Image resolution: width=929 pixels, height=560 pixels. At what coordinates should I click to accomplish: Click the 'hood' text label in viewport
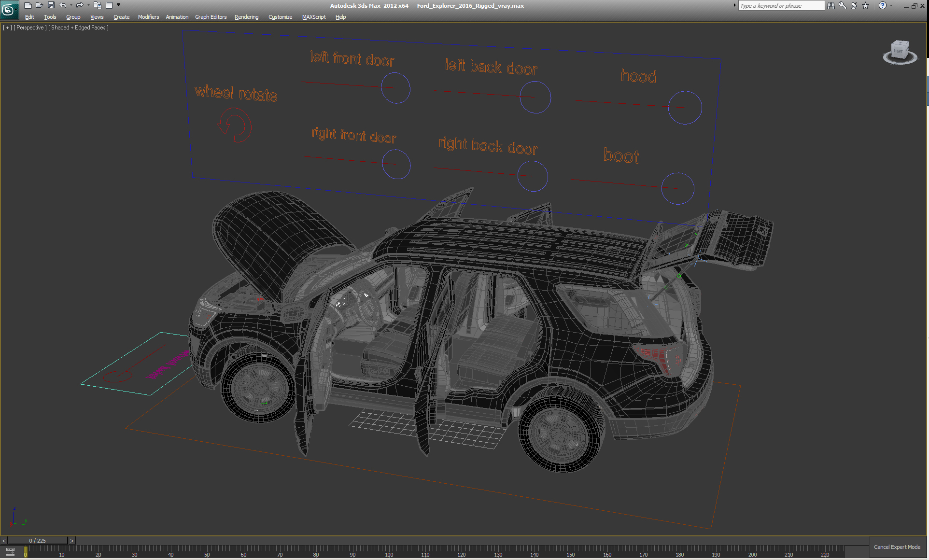pos(638,76)
